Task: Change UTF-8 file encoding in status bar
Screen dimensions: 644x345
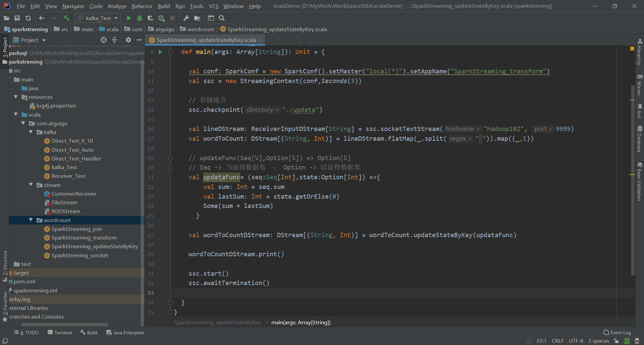Action: tap(576, 341)
